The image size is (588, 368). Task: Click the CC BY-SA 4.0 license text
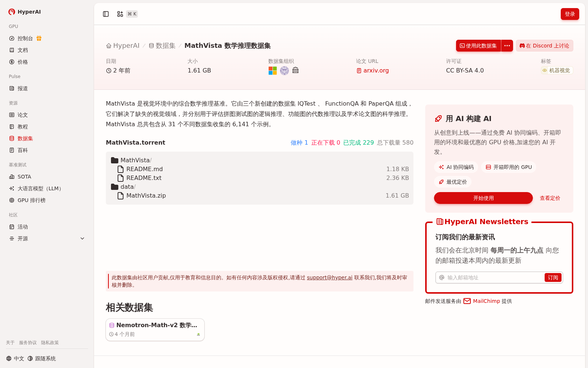465,70
